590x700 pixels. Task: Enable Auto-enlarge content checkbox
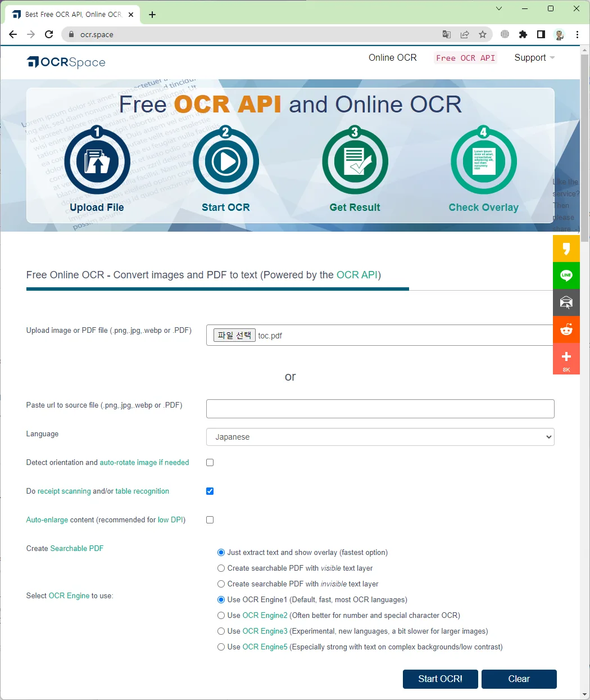click(210, 520)
